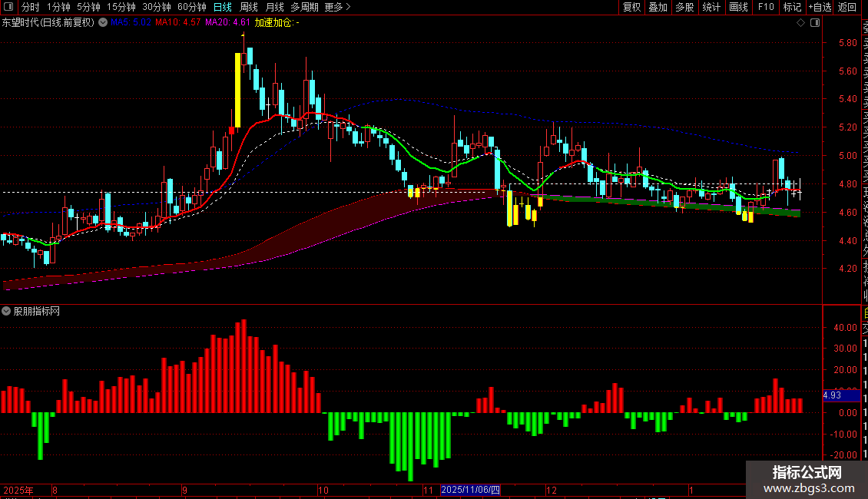Screen dimensions: 868x499
Task: Select the 15分钟 timeframe
Action: click(x=121, y=7)
